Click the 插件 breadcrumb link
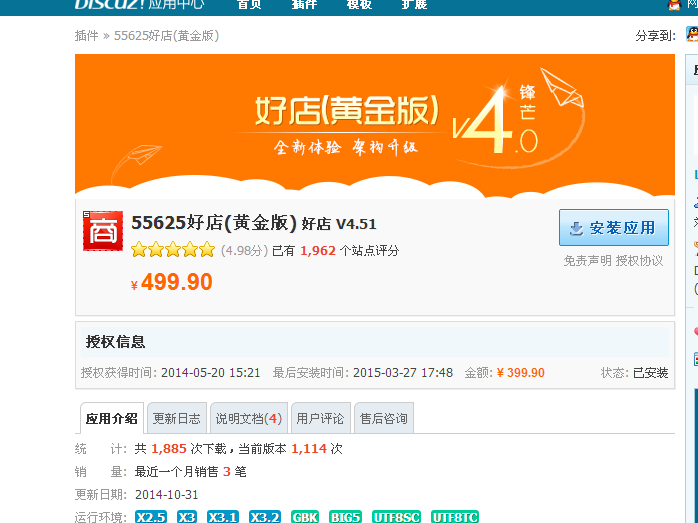698x523 pixels. click(86, 36)
